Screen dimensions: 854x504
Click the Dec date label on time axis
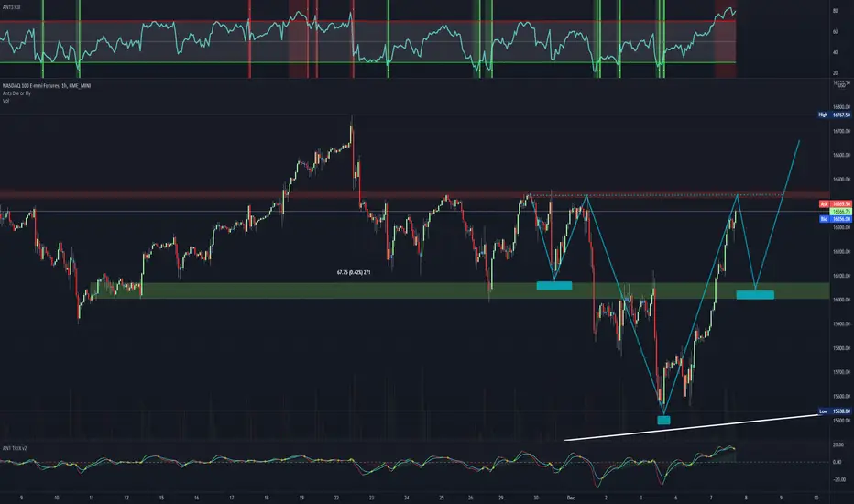571,498
